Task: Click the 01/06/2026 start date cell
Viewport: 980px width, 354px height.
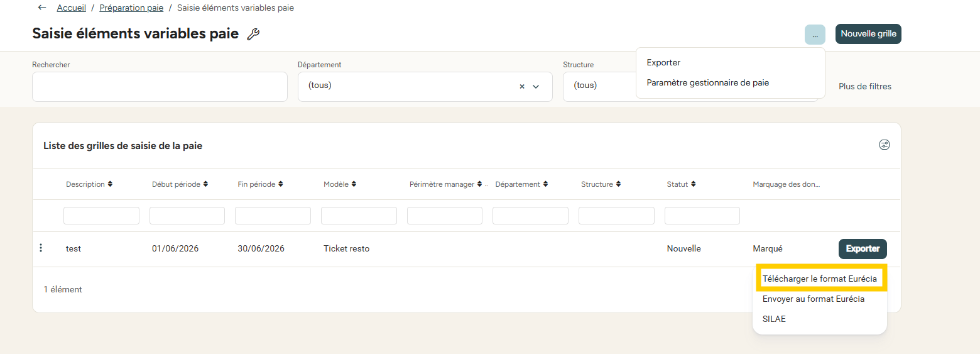Action: coord(175,248)
